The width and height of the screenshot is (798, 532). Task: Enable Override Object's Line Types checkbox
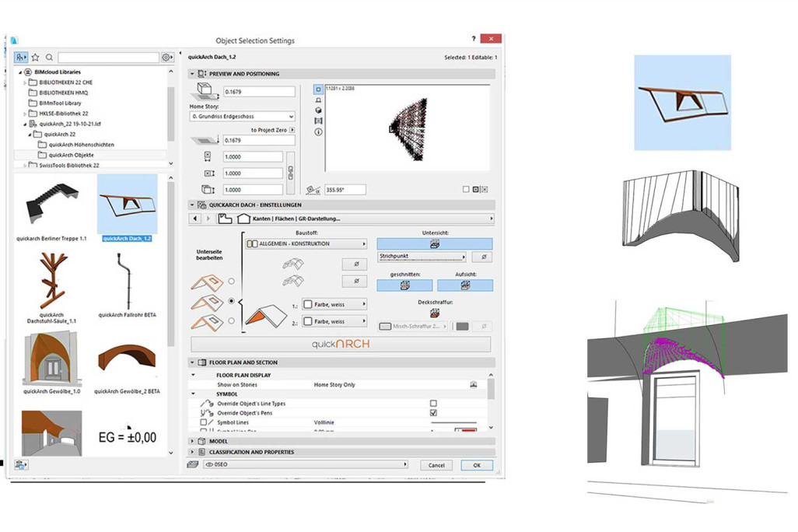tap(432, 402)
